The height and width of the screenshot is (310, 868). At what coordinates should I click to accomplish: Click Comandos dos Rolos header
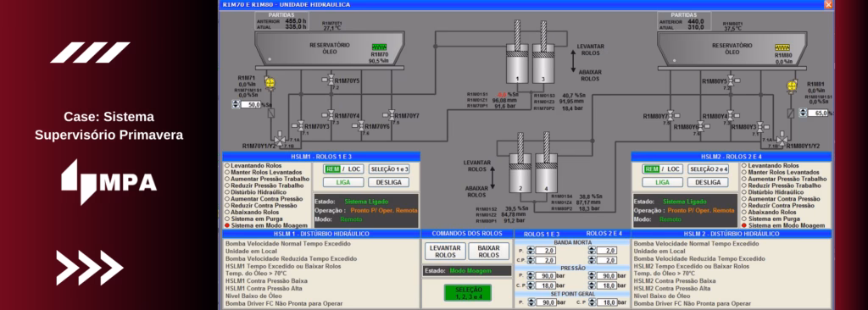tap(467, 234)
